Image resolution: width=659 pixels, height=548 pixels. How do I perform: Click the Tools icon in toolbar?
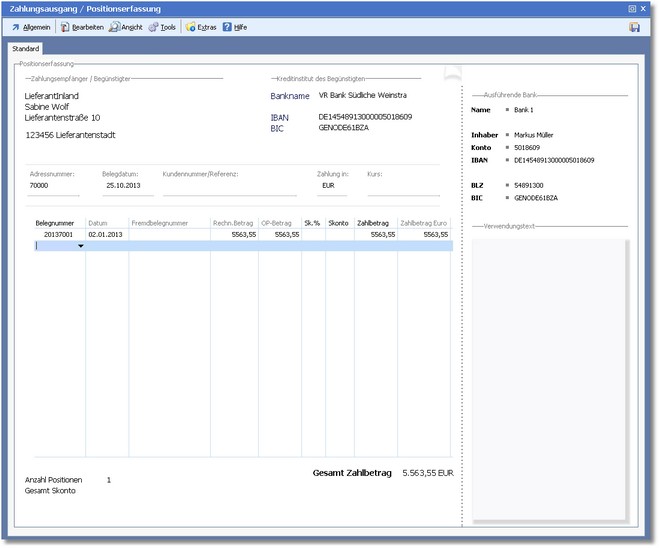point(153,27)
